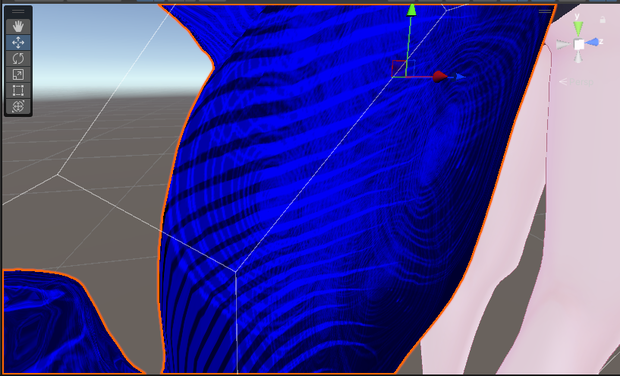Switch projection using the Persp label
Viewport: 620px width, 376px height.
tap(581, 82)
